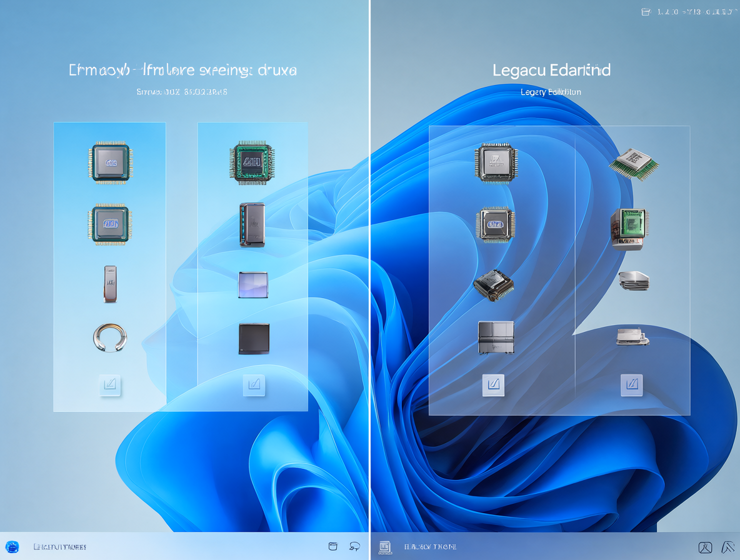The width and height of the screenshot is (740, 560).
Task: Click the chart button under the metal ring
Action: click(x=110, y=385)
